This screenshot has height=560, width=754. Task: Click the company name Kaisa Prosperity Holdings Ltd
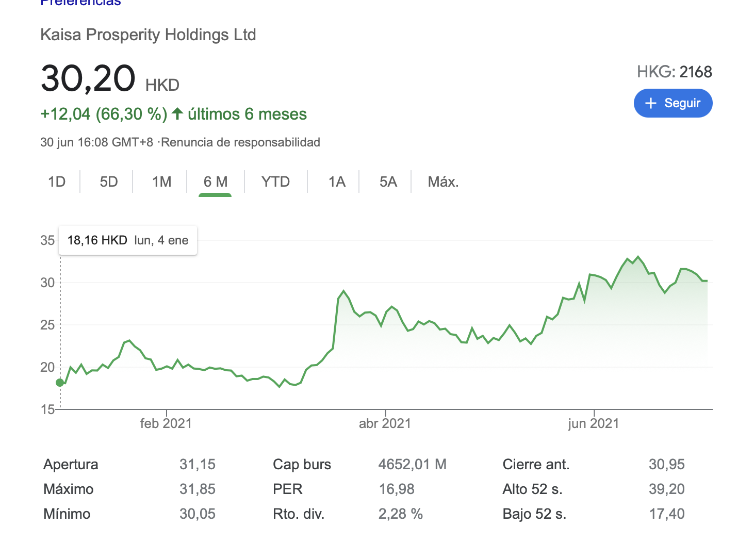(x=148, y=35)
